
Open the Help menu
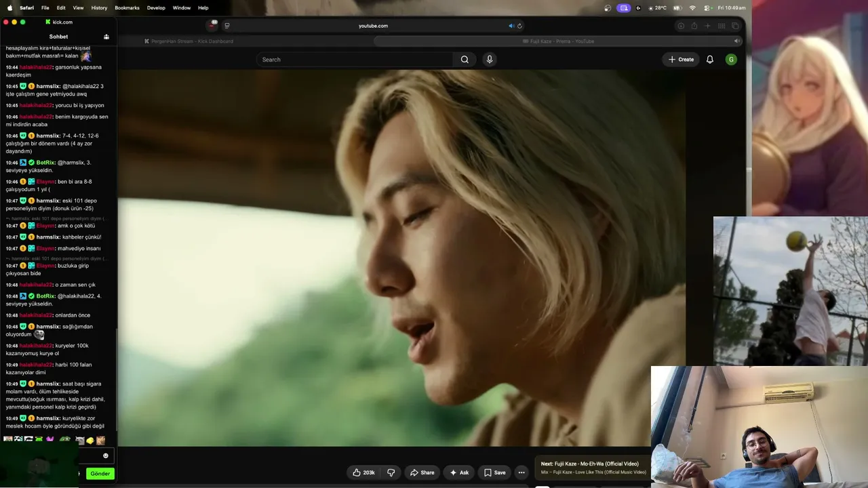click(203, 7)
